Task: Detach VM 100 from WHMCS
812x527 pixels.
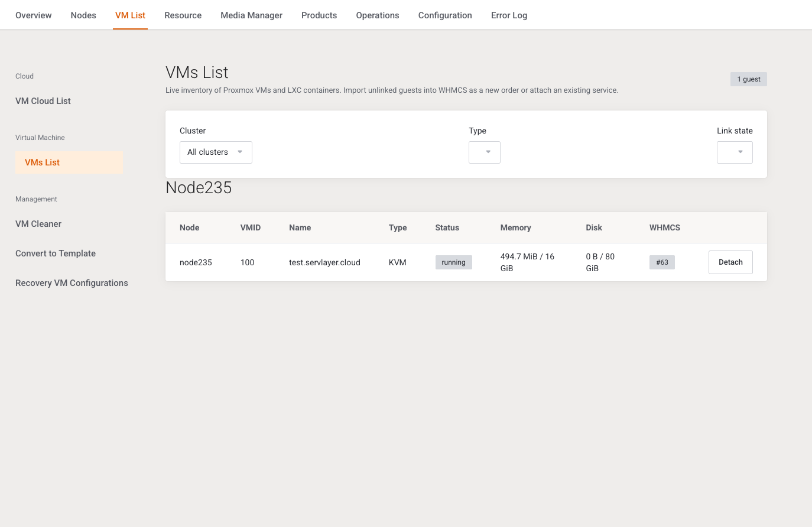Action: [x=730, y=262]
